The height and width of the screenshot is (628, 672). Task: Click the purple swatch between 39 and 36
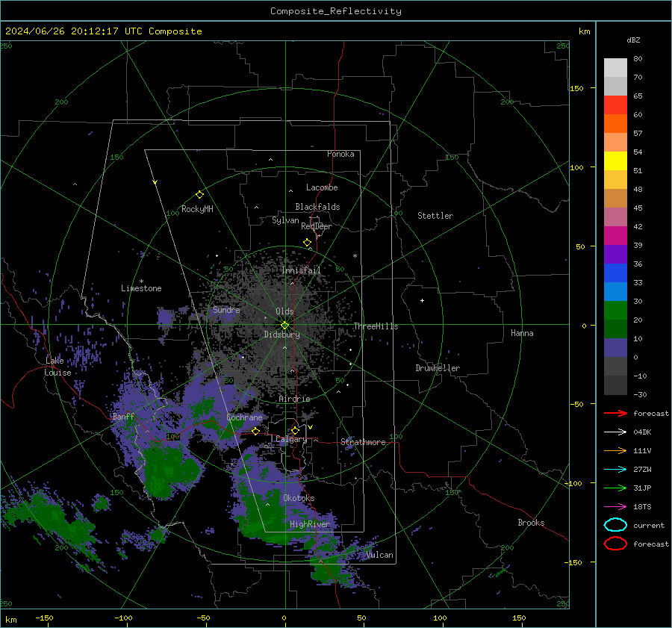coord(615,254)
